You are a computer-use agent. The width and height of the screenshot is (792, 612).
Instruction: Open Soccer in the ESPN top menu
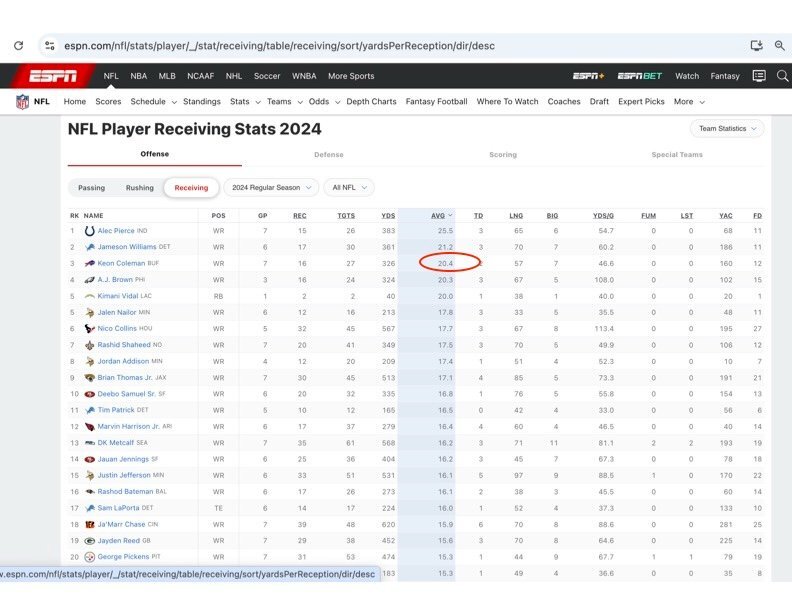[x=267, y=76]
